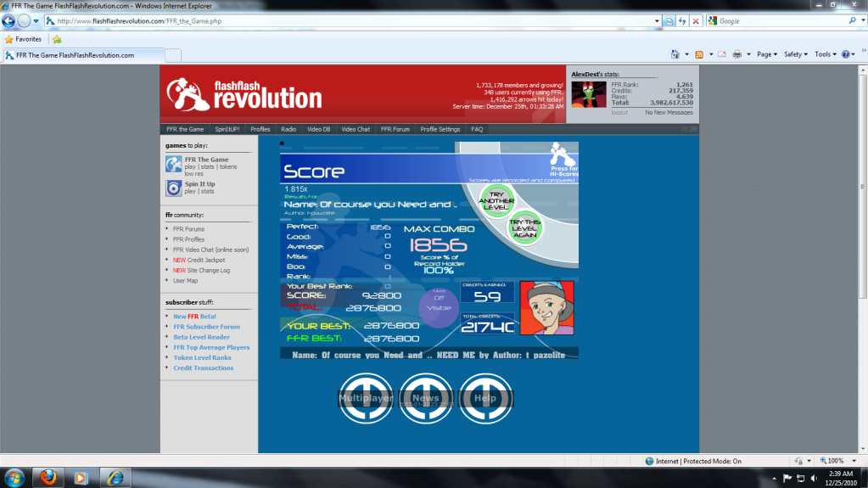Click the Spin It Up sidebar icon

(x=173, y=188)
